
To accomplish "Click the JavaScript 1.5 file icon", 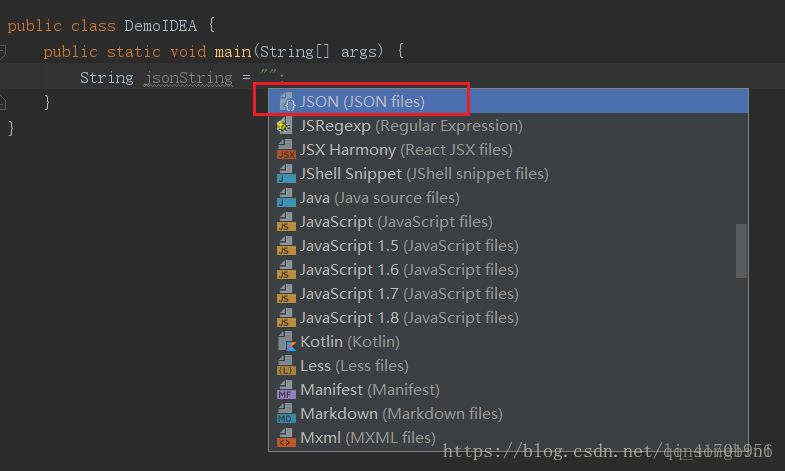I will 286,246.
